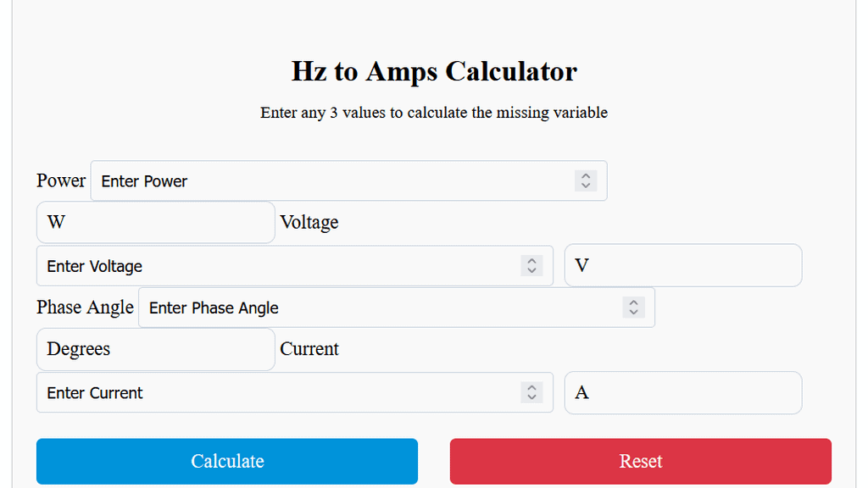The width and height of the screenshot is (868, 488).
Task: Click inside the Enter Current field
Action: (x=254, y=392)
